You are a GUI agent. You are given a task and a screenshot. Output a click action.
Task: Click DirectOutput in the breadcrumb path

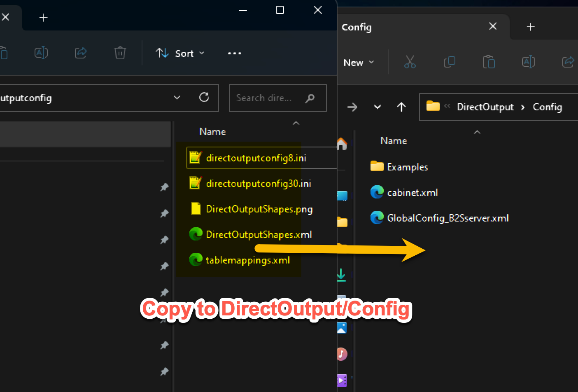[485, 107]
